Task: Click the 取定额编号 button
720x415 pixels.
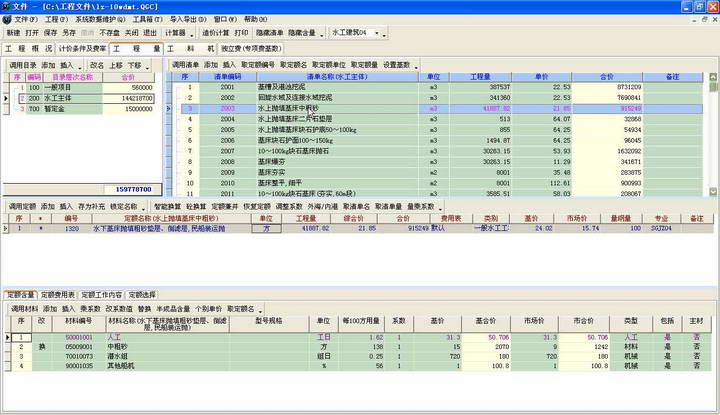Action: point(258,65)
